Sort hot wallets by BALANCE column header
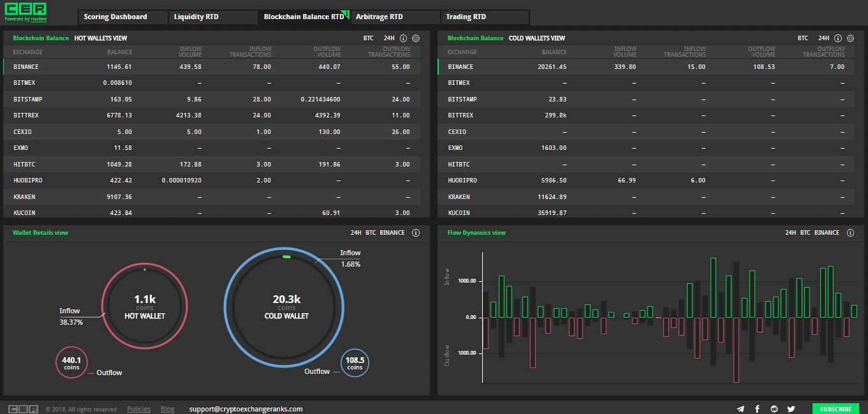This screenshot has width=868, height=414. pyautogui.click(x=120, y=52)
